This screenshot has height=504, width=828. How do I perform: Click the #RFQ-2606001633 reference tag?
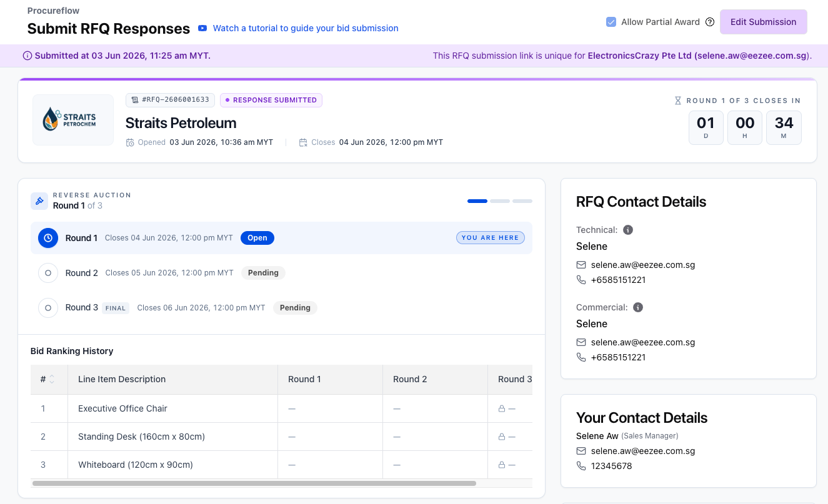coord(171,100)
